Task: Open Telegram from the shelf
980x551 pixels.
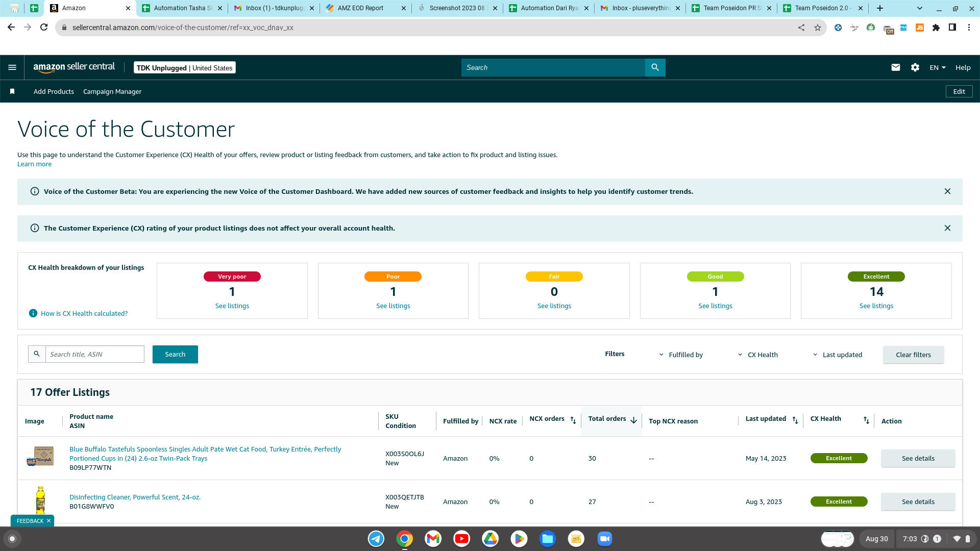Action: 376,539
